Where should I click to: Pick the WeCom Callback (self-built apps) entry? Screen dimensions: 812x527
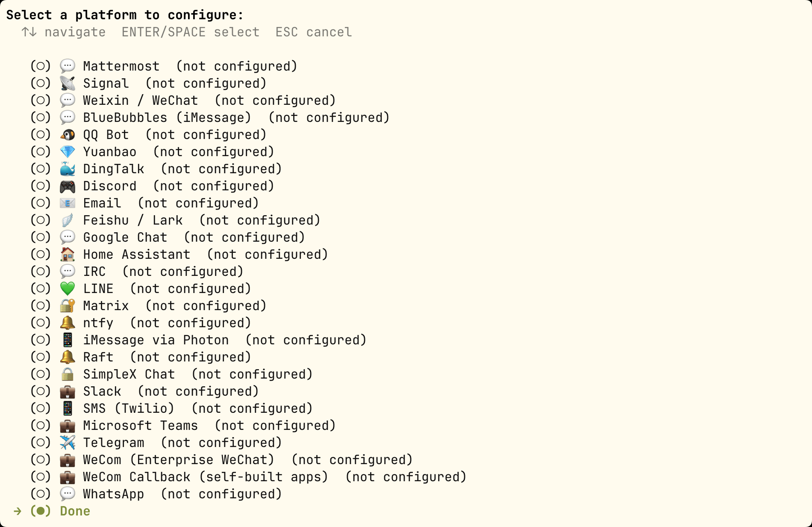[x=248, y=477]
